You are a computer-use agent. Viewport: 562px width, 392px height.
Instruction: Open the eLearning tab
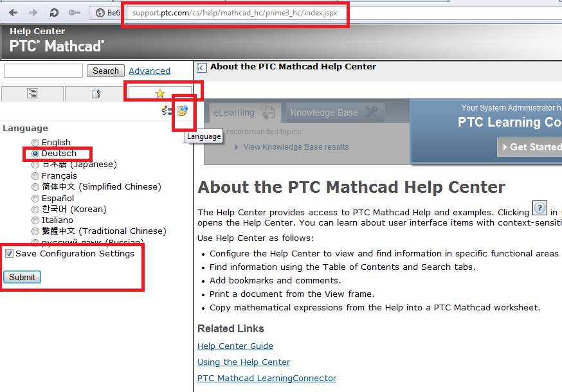pyautogui.click(x=244, y=112)
